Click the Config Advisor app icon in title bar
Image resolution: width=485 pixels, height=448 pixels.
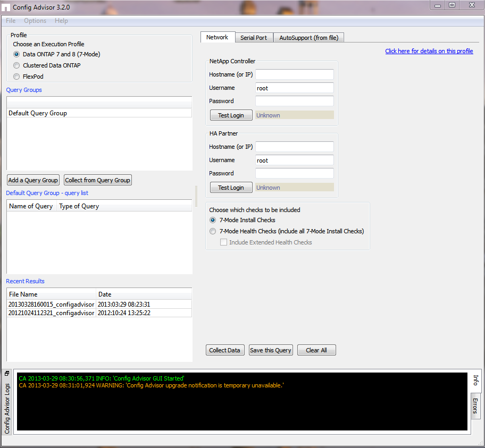tap(6, 7)
